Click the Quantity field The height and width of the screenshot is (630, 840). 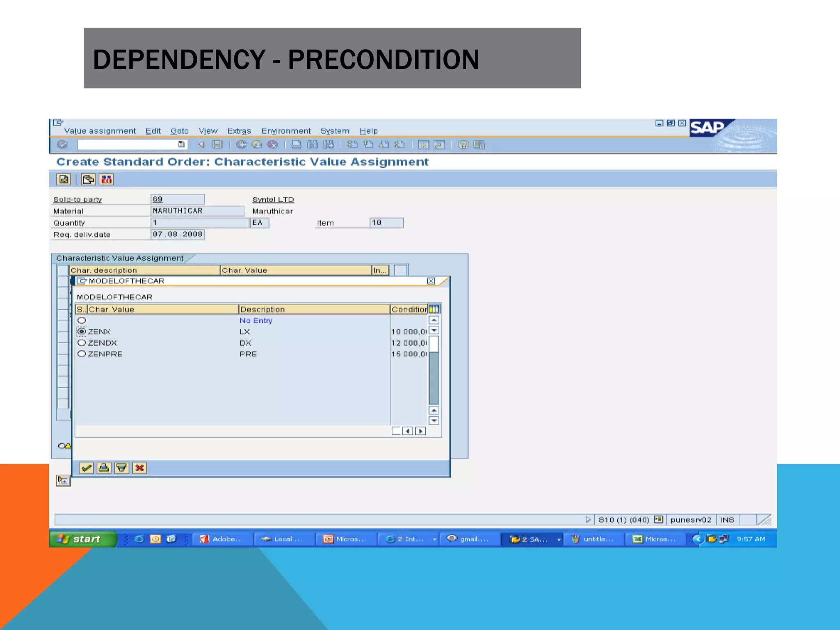(x=200, y=223)
